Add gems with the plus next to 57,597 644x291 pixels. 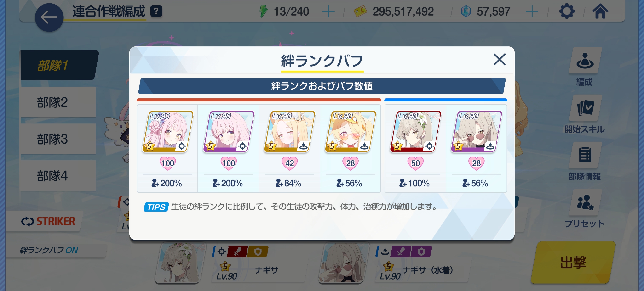(532, 11)
